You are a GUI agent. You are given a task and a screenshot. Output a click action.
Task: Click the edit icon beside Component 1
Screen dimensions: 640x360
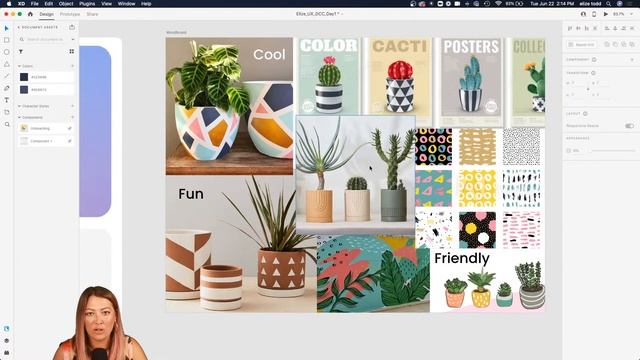[x=69, y=141]
